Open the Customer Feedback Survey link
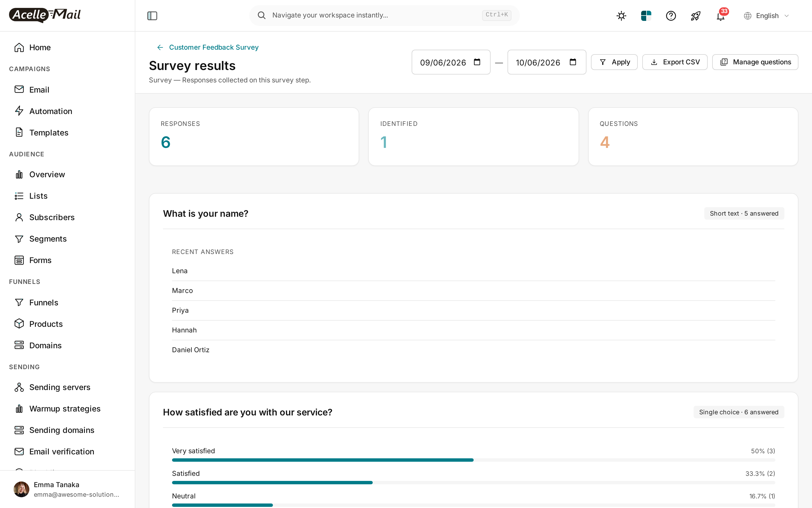Image resolution: width=812 pixels, height=508 pixels. coord(214,47)
